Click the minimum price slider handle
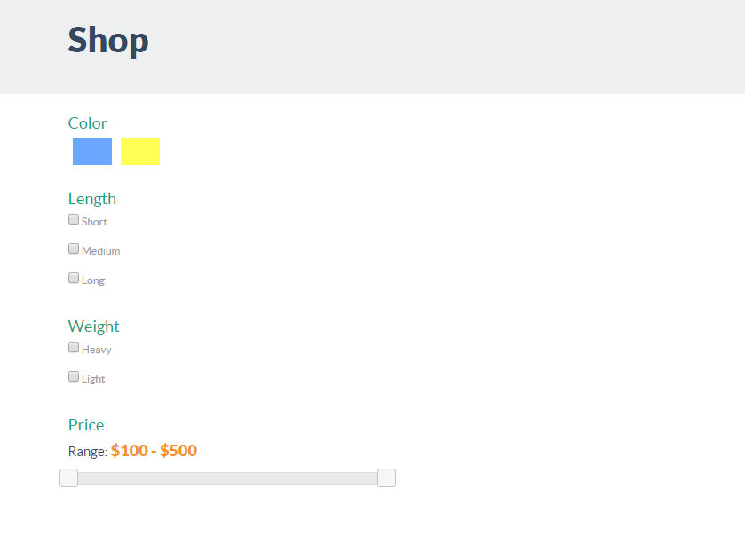 pyautogui.click(x=69, y=477)
